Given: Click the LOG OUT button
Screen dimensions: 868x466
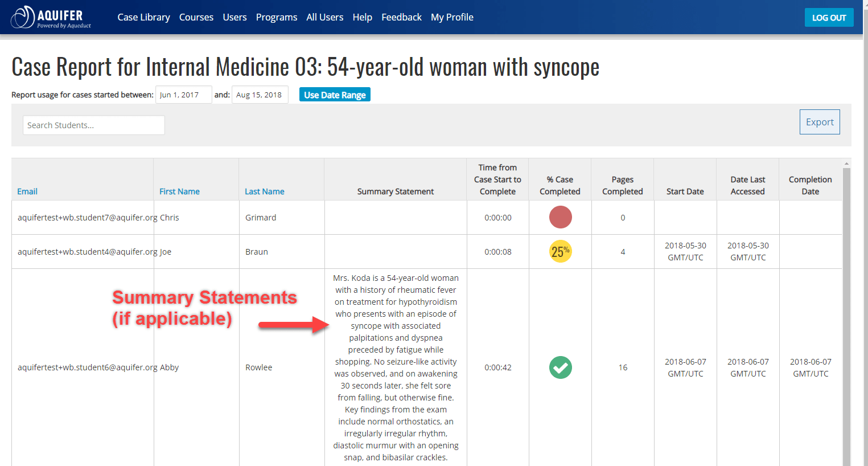Looking at the screenshot, I should (829, 18).
